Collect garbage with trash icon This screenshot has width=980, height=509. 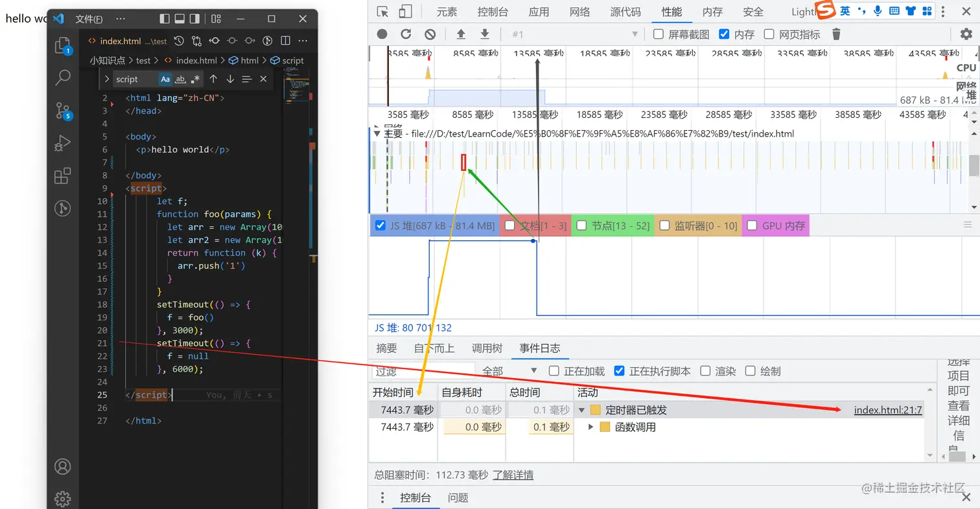click(x=836, y=34)
